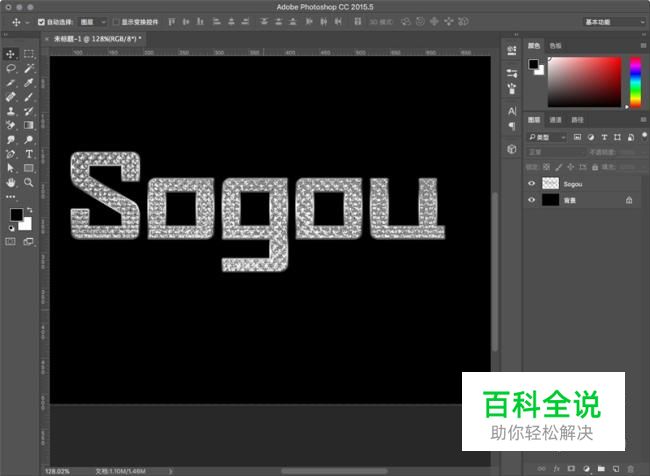The width and height of the screenshot is (650, 476).
Task: Hide the background layer eye icon
Action: 531,200
